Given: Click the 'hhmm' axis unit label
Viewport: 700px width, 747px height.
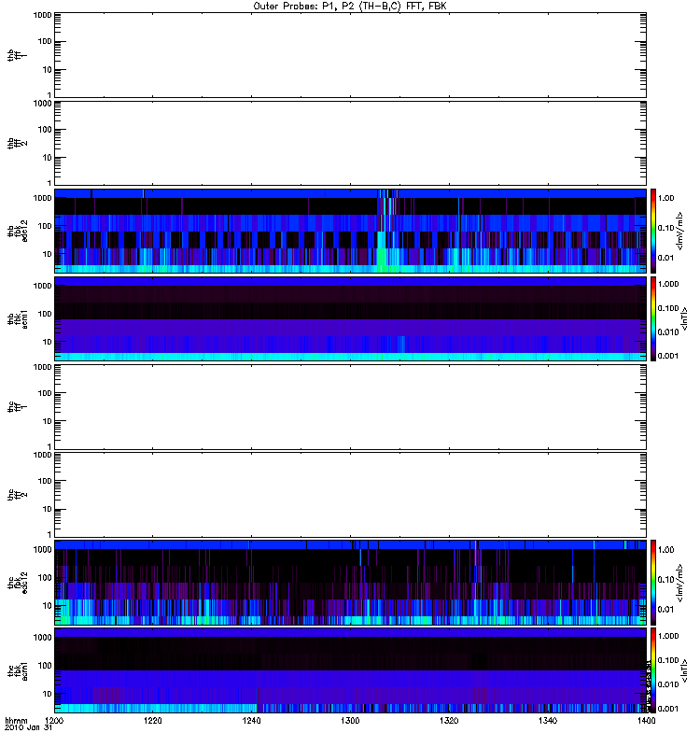Looking at the screenshot, I should [x=16, y=720].
